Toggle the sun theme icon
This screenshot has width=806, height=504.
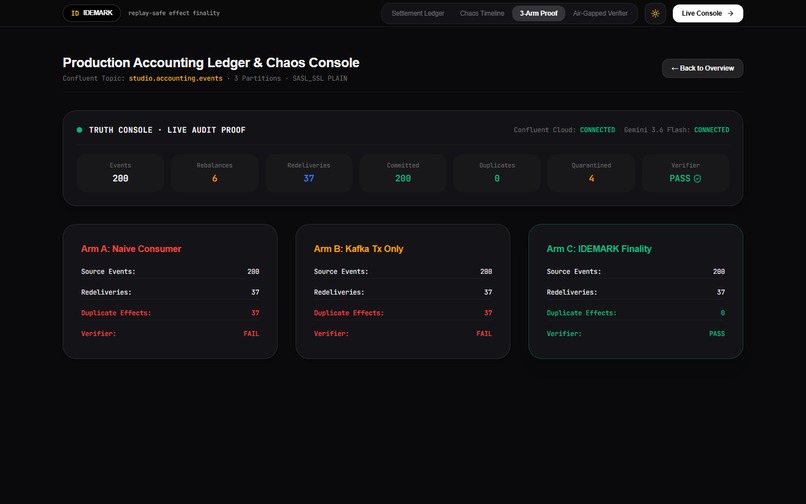point(655,13)
